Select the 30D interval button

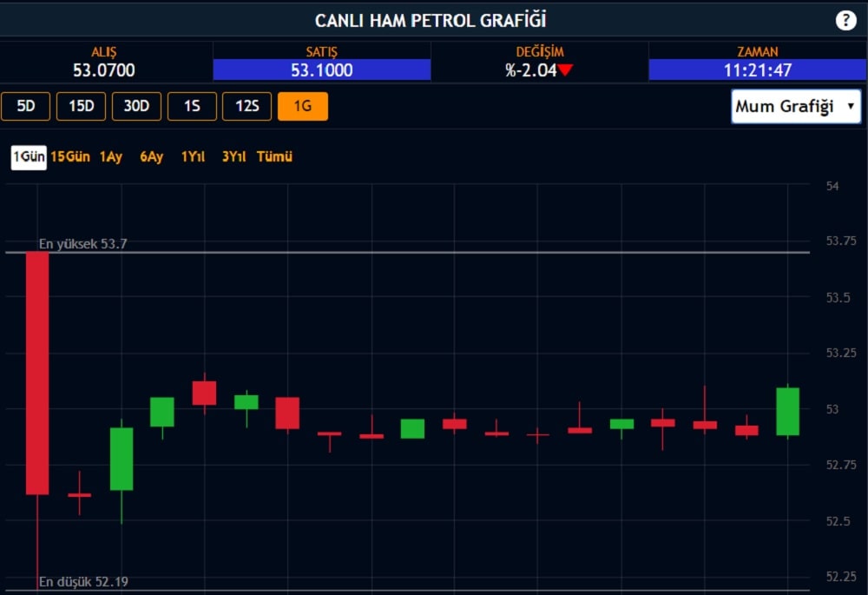136,106
